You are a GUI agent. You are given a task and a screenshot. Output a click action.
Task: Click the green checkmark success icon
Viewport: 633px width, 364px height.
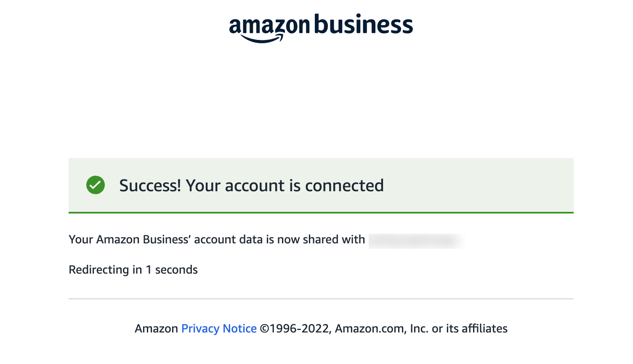coord(96,185)
